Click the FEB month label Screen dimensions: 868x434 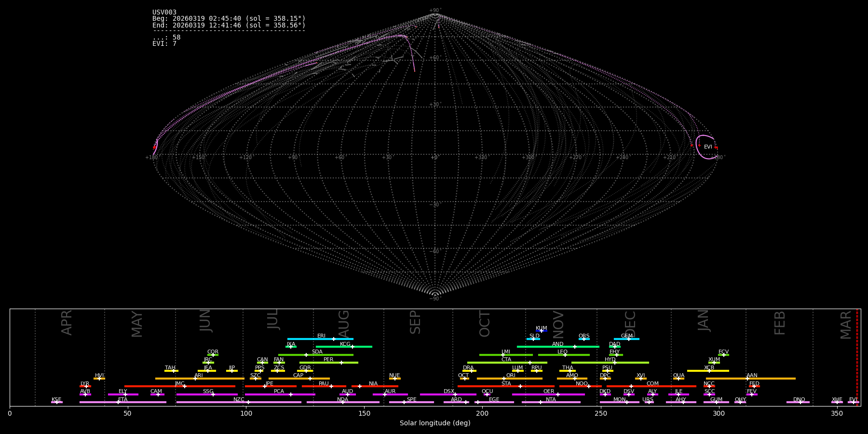click(x=780, y=323)
